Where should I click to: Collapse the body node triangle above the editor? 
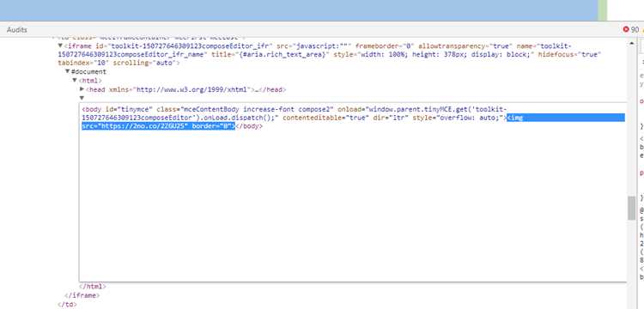coord(82,98)
